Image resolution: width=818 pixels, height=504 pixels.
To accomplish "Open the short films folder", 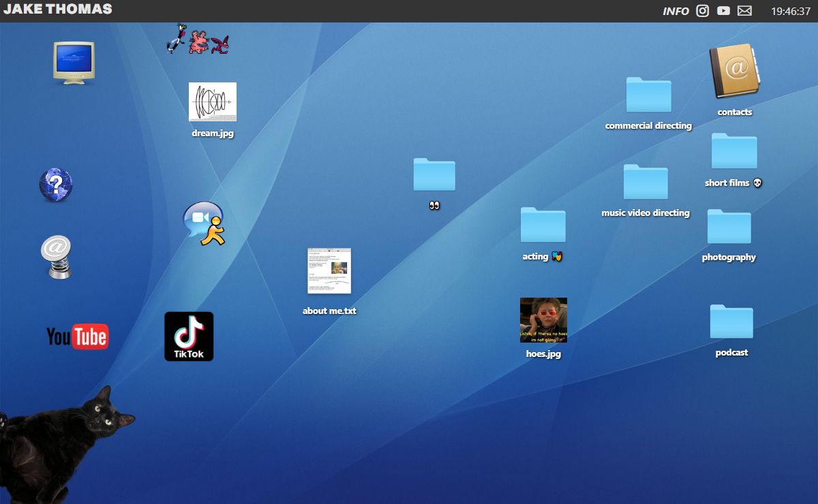I will pyautogui.click(x=734, y=151).
